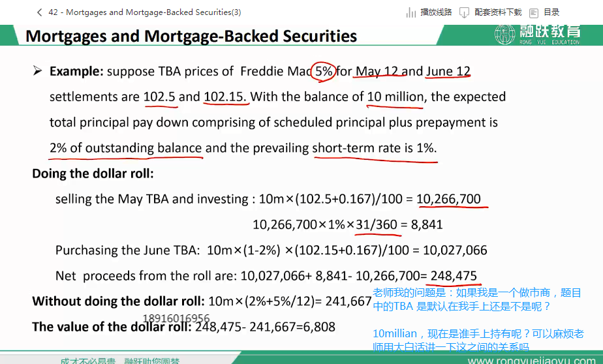Click the slide heading 'Mortgages and Mortgage-Backed Securities'
Image resolution: width=603 pixels, height=364 pixels.
click(x=191, y=36)
